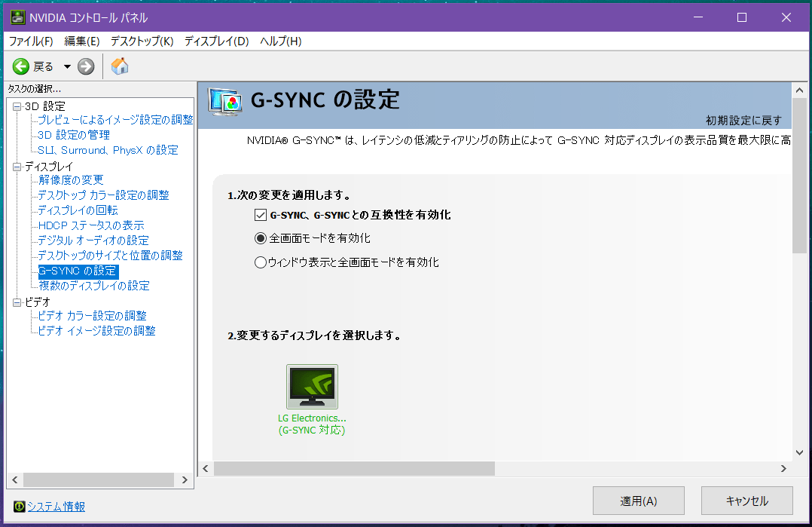Click the task tree horizontal scrollbar thumb
Image resolution: width=812 pixels, height=527 pixels.
click(99, 480)
